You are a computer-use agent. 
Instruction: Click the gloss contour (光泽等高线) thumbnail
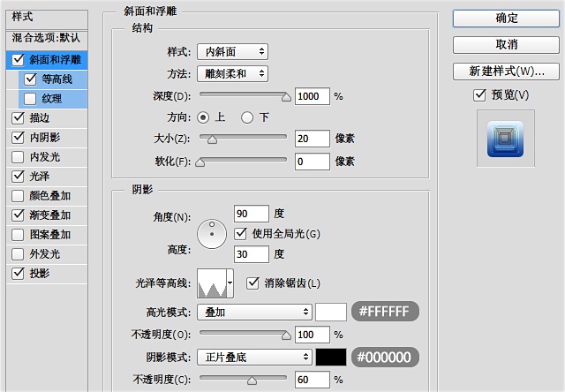[x=212, y=283]
